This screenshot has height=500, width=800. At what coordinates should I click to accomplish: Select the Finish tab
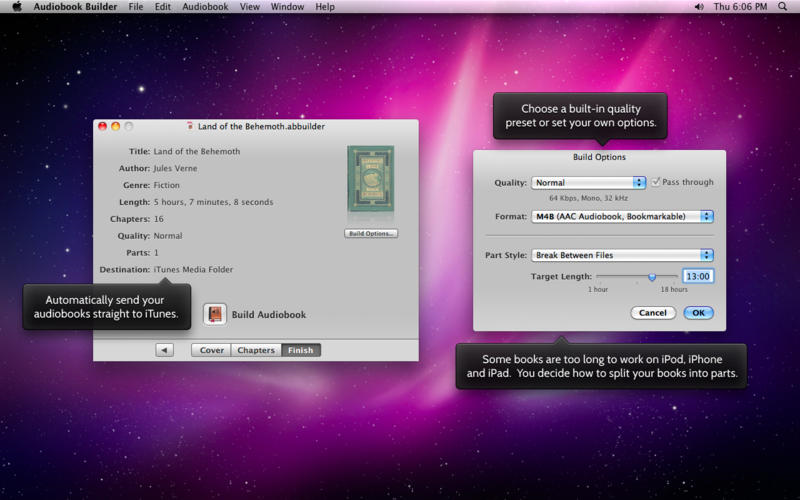(x=301, y=350)
